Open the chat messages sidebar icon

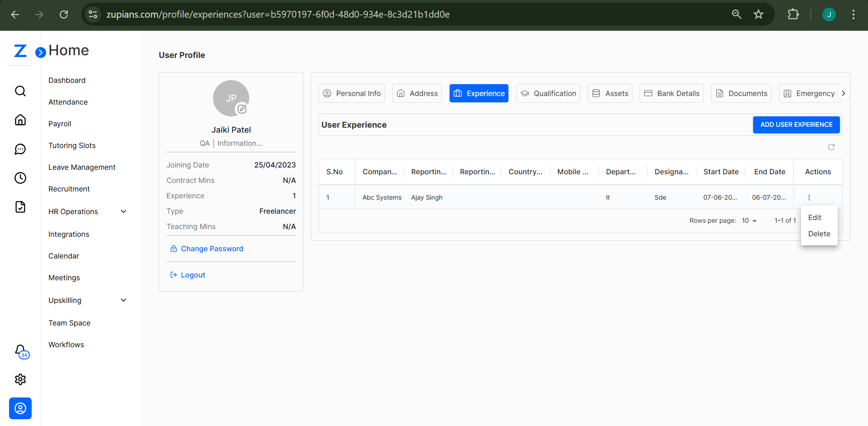click(20, 149)
